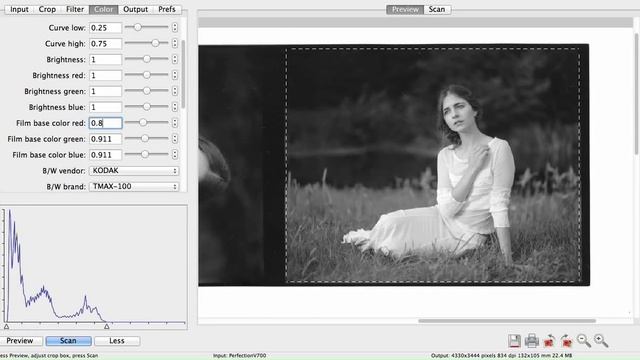This screenshot has width=640, height=360.
Task: Click the Brightness green stepper arrows
Action: (x=175, y=91)
